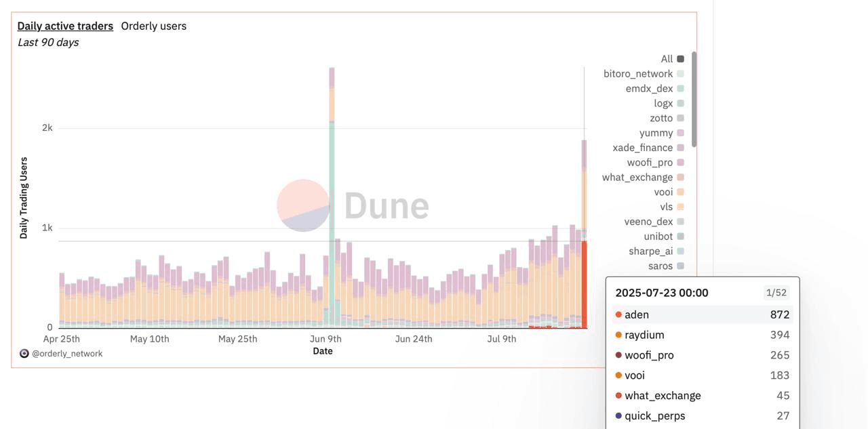This screenshot has height=429, width=868.
Task: Toggle unibot legend entry
Action: point(664,237)
